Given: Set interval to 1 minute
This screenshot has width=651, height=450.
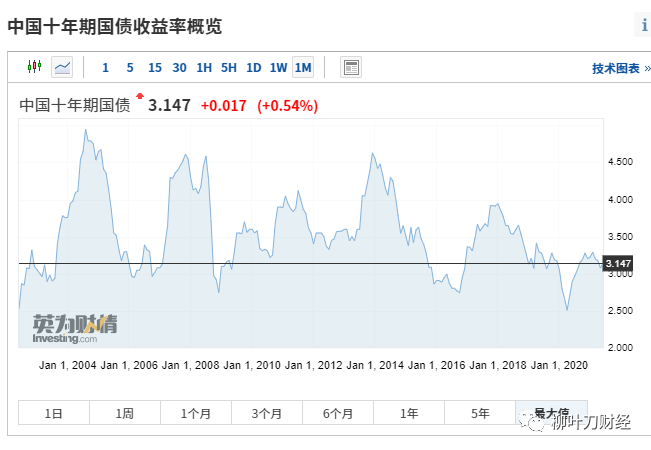Looking at the screenshot, I should 105,67.
